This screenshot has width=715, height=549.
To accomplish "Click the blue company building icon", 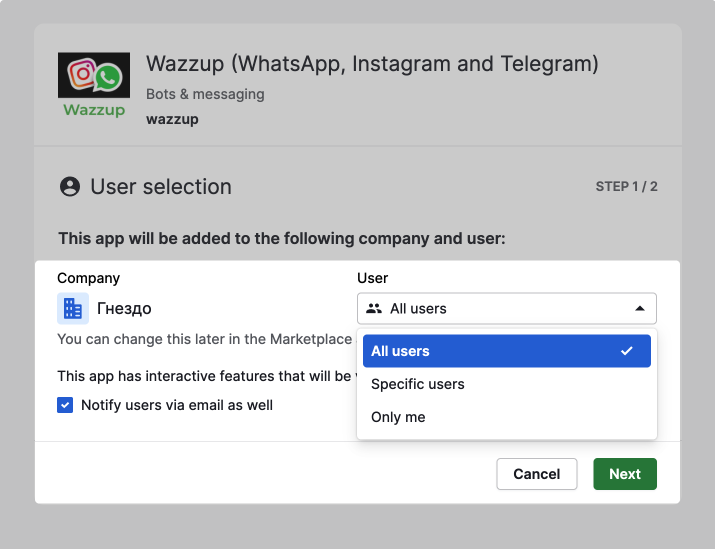I will [73, 309].
